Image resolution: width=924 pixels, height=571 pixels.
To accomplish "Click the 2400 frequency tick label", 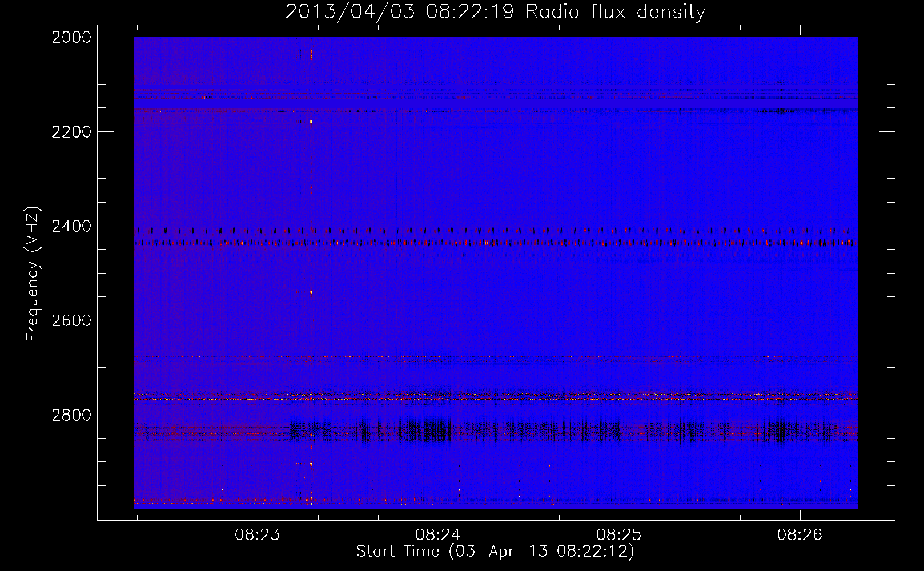I will pyautogui.click(x=71, y=226).
